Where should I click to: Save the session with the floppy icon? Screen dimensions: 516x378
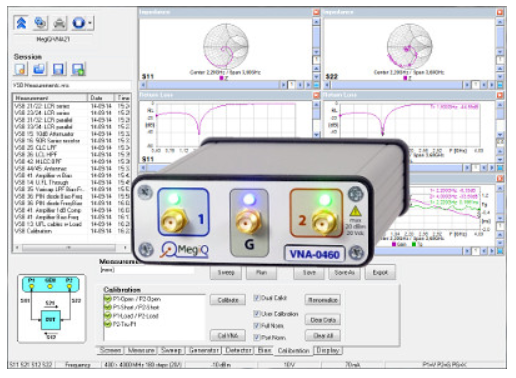(x=59, y=69)
